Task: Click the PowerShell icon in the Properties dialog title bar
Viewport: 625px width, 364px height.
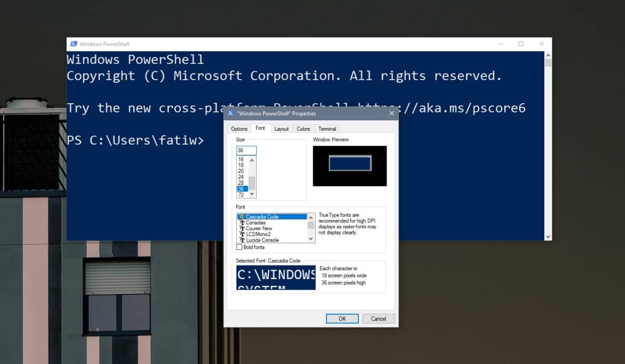Action: point(230,114)
